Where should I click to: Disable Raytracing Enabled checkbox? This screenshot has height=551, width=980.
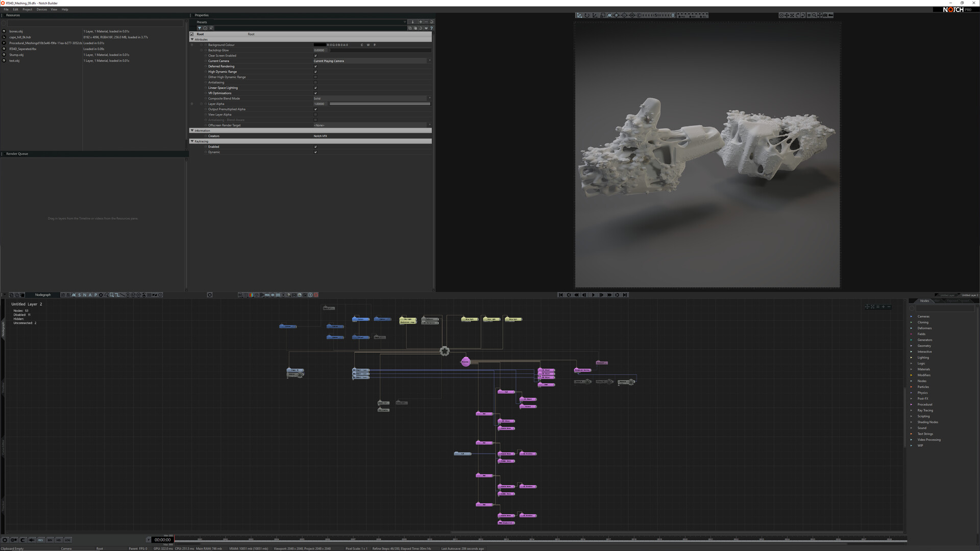(315, 147)
